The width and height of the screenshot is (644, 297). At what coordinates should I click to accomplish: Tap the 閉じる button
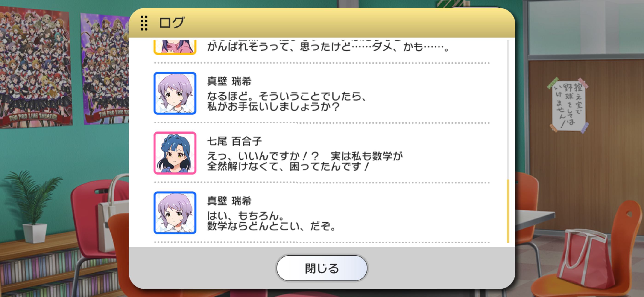[x=322, y=268]
